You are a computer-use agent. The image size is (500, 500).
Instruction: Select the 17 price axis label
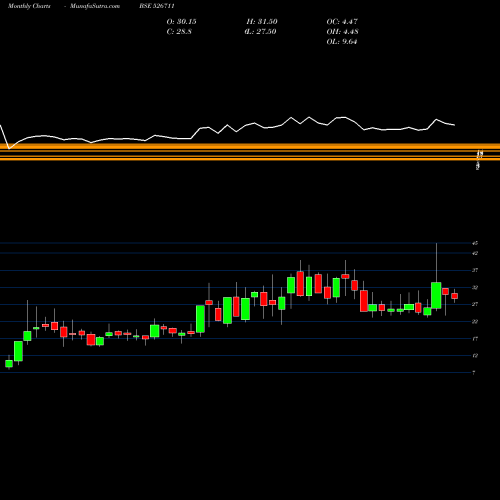(x=475, y=339)
